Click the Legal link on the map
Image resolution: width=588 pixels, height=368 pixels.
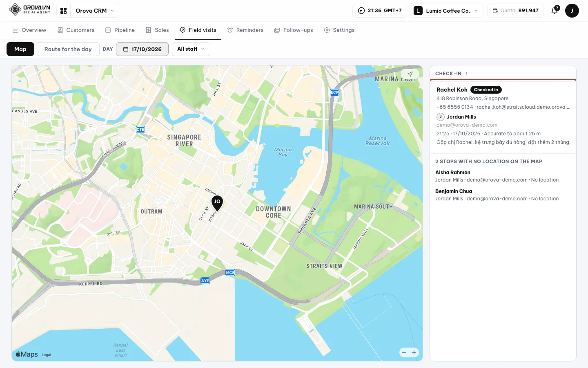pyautogui.click(x=47, y=355)
